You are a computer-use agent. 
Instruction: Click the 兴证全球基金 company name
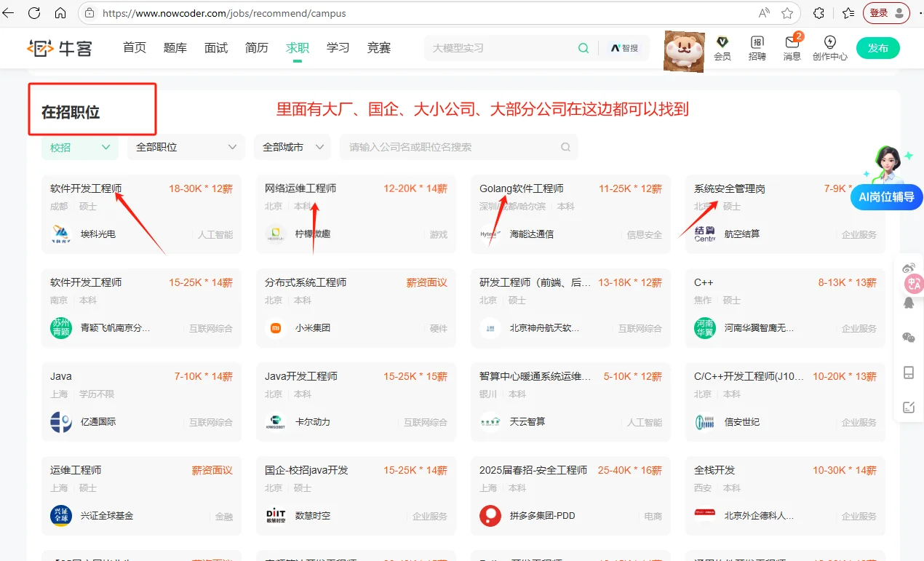107,516
